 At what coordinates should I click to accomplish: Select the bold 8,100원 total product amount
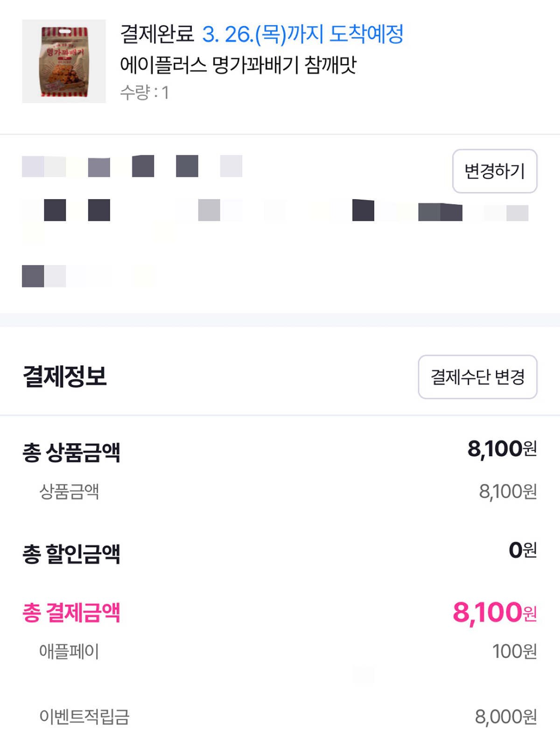502,449
